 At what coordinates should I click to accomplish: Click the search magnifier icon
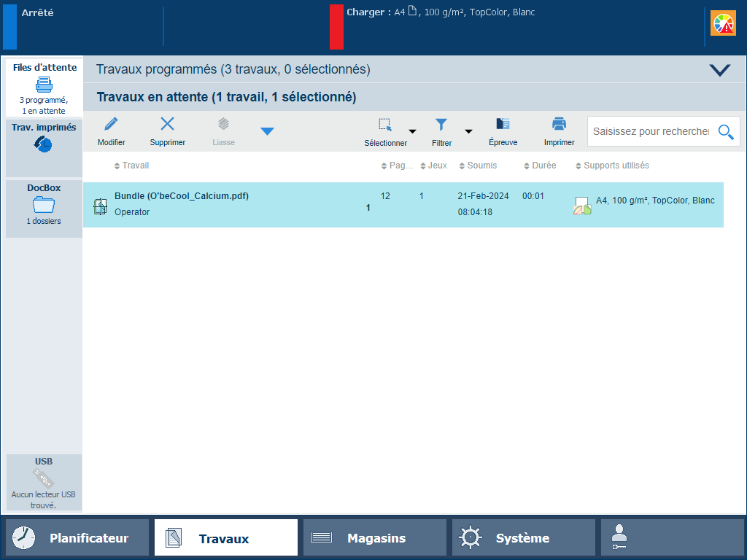(x=725, y=131)
